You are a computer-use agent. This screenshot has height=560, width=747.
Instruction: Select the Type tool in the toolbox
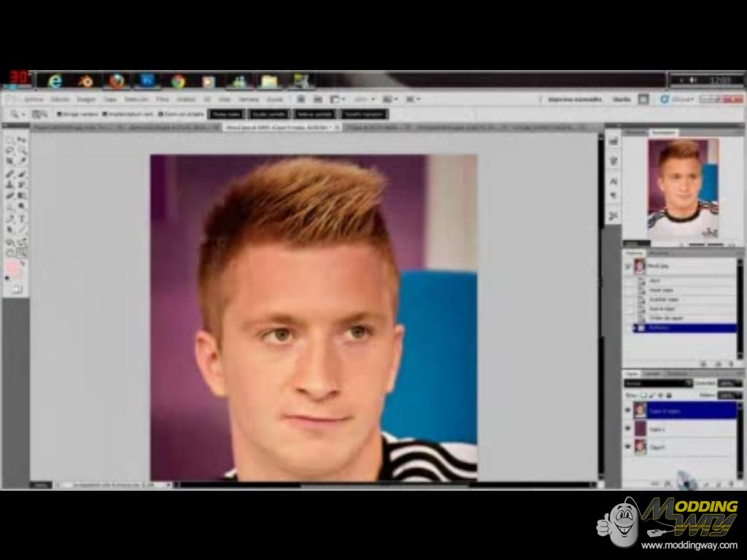(23, 219)
